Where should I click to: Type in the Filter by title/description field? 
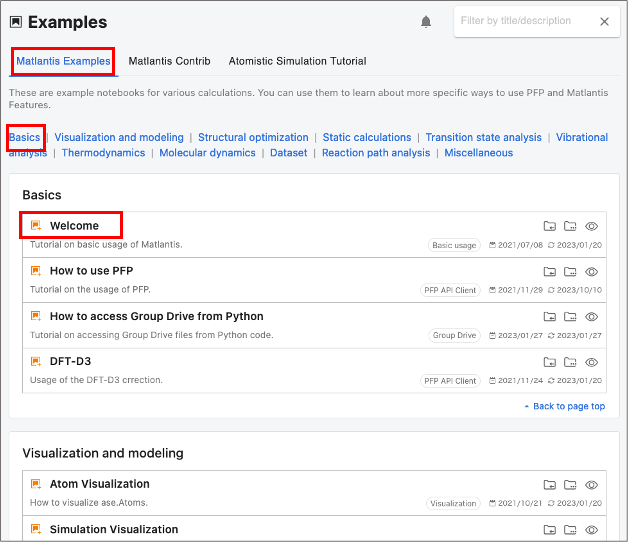[522, 21]
